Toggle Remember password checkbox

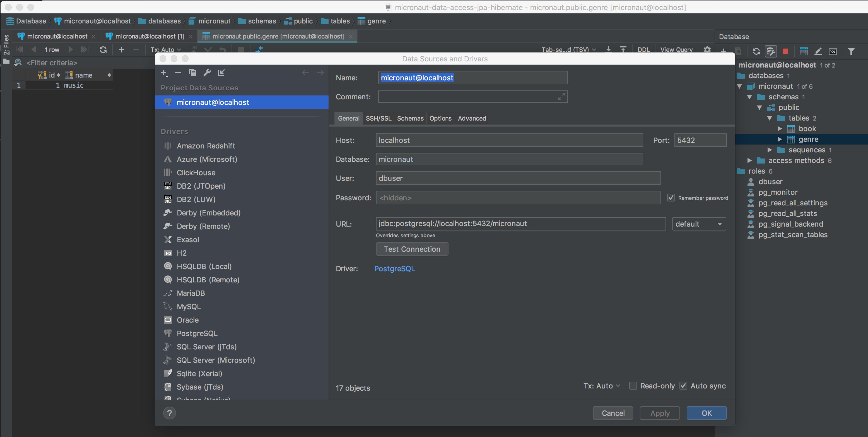671,198
